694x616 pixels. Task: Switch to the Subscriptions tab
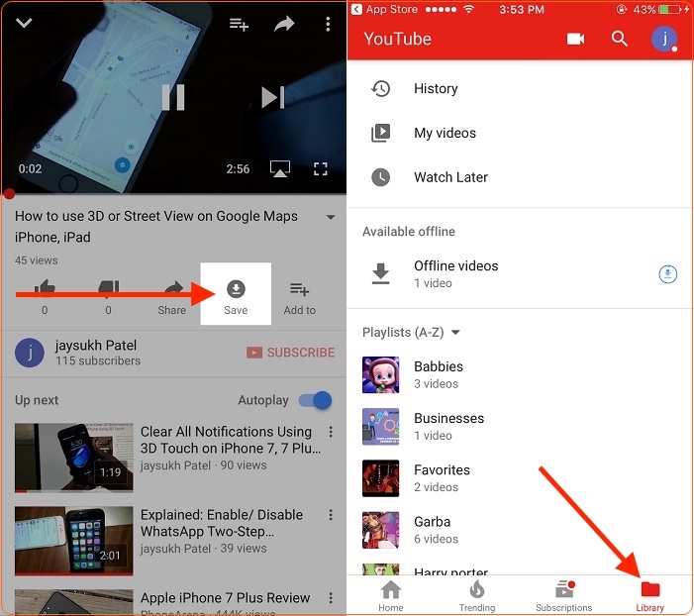point(564,596)
